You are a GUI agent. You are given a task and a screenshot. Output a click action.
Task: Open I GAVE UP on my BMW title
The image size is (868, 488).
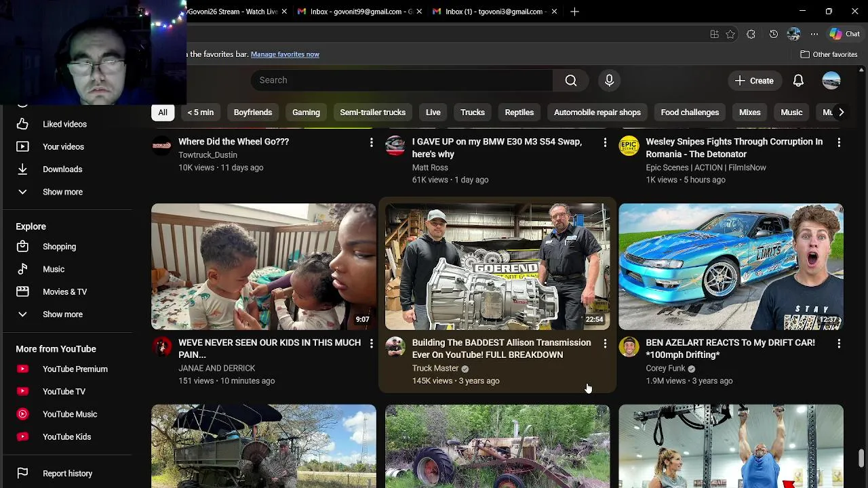click(497, 148)
